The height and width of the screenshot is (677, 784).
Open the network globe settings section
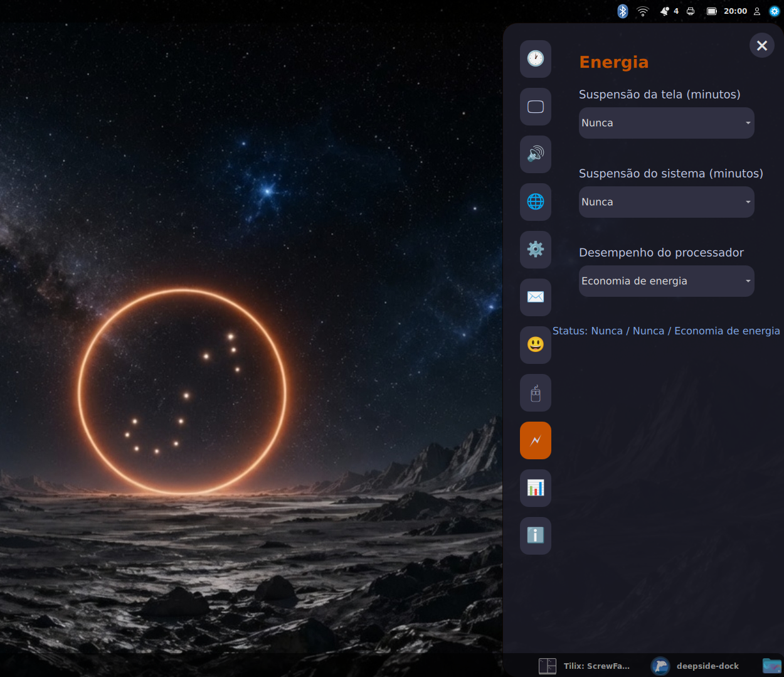(536, 202)
